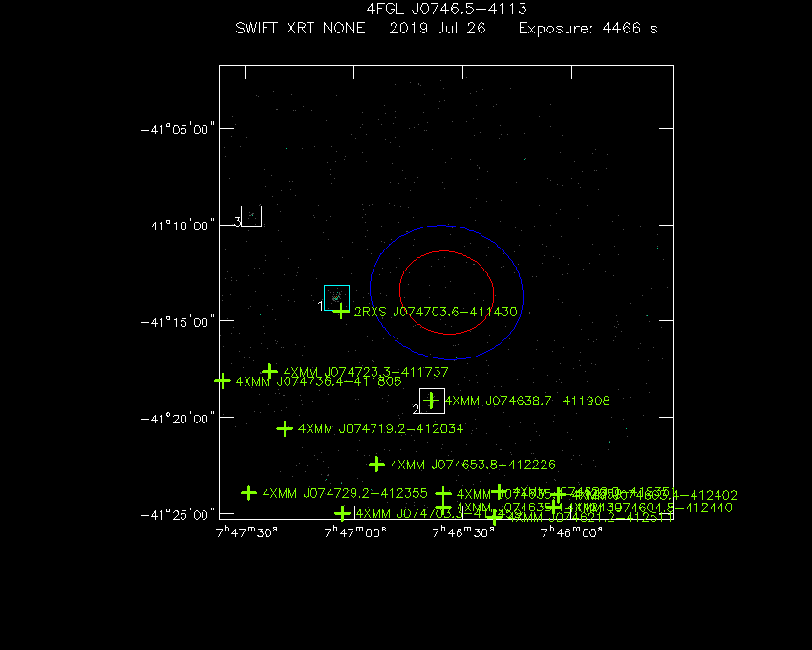Click the Exposure: 4466 s text
The width and height of the screenshot is (812, 650).
[x=588, y=29]
